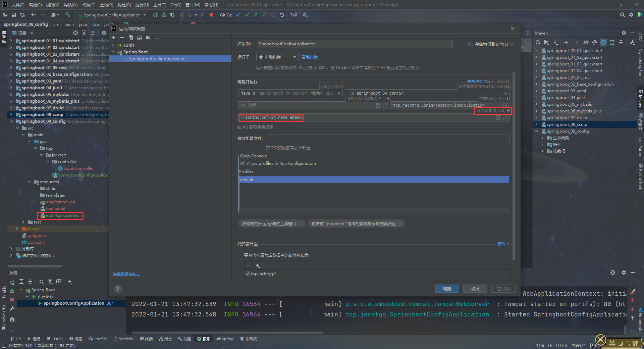Screen dimensions: 644x349
Task: Click the select opened file target icon
Action: 75,33
